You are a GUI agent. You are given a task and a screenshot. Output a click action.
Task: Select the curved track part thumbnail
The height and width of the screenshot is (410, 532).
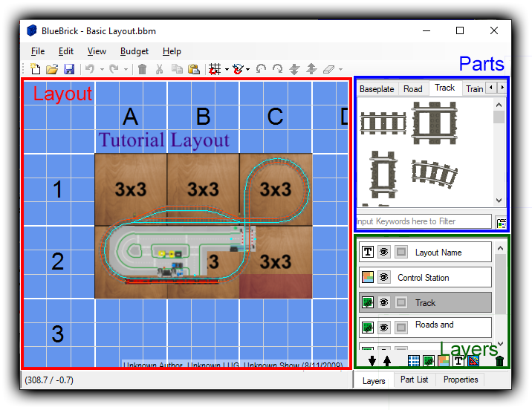434,173
